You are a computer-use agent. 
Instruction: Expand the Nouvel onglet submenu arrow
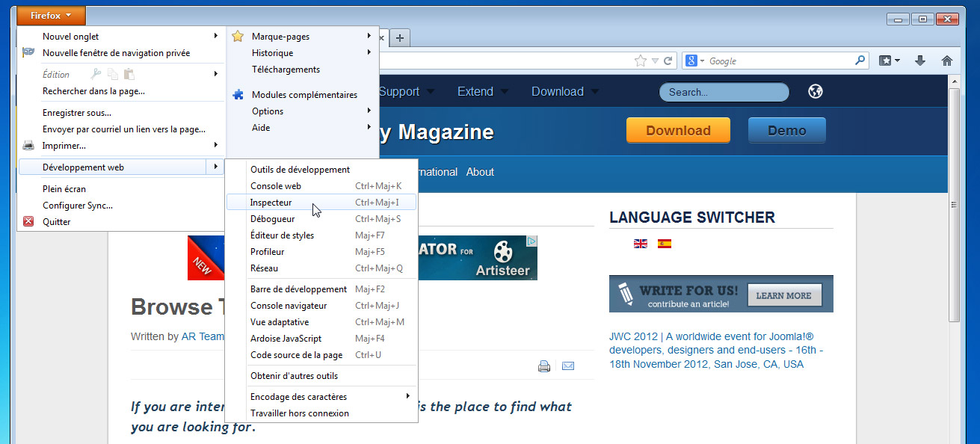[216, 36]
